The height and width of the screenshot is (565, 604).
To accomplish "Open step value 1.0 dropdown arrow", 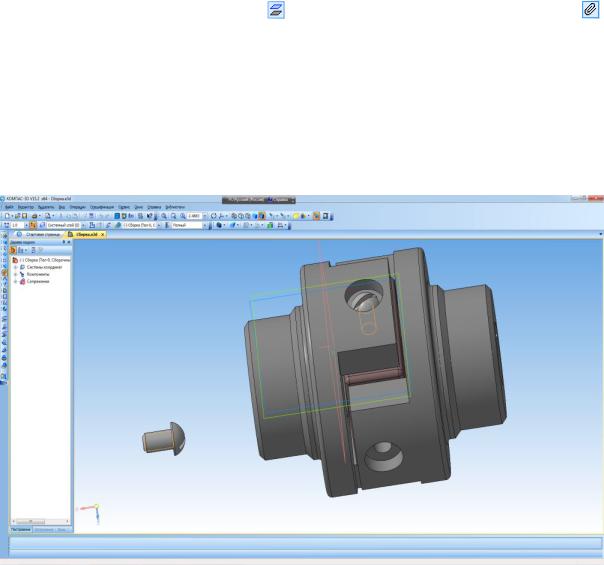I will tap(26, 225).
